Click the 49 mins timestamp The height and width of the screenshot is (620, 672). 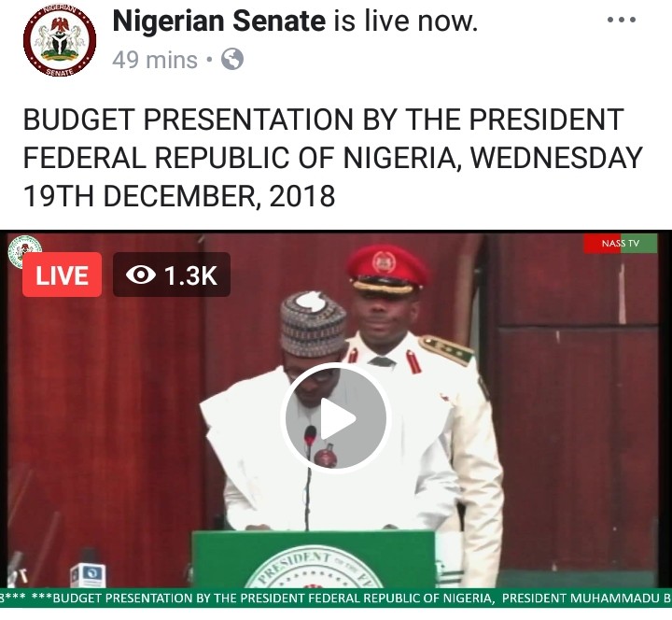point(155,60)
